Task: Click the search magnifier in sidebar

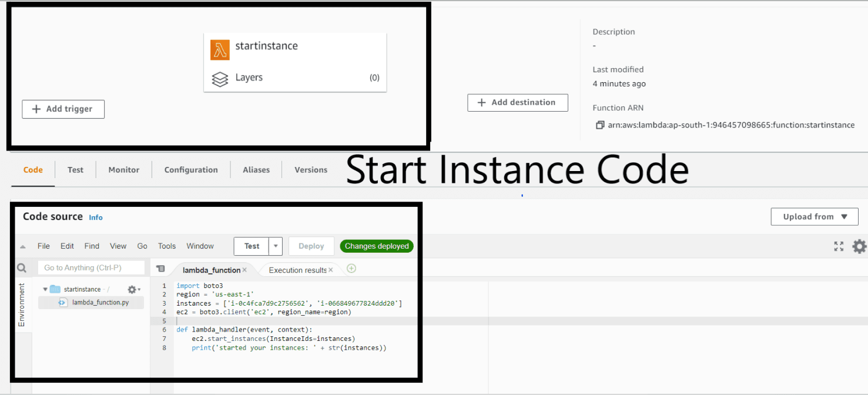Action: (x=22, y=268)
